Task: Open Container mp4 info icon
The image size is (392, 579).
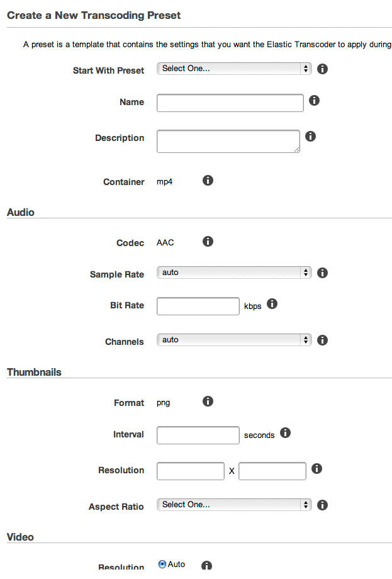Action: pyautogui.click(x=208, y=181)
